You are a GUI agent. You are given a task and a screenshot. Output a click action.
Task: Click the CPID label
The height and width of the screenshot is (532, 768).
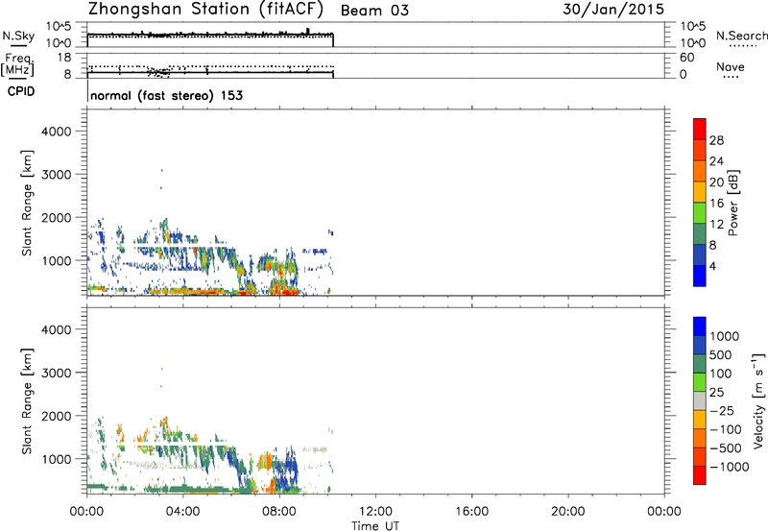(x=21, y=91)
